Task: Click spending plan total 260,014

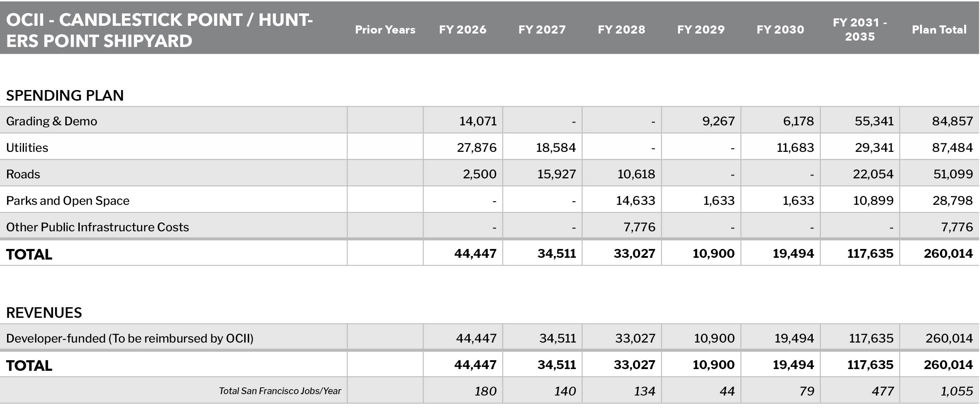Action: click(x=948, y=254)
